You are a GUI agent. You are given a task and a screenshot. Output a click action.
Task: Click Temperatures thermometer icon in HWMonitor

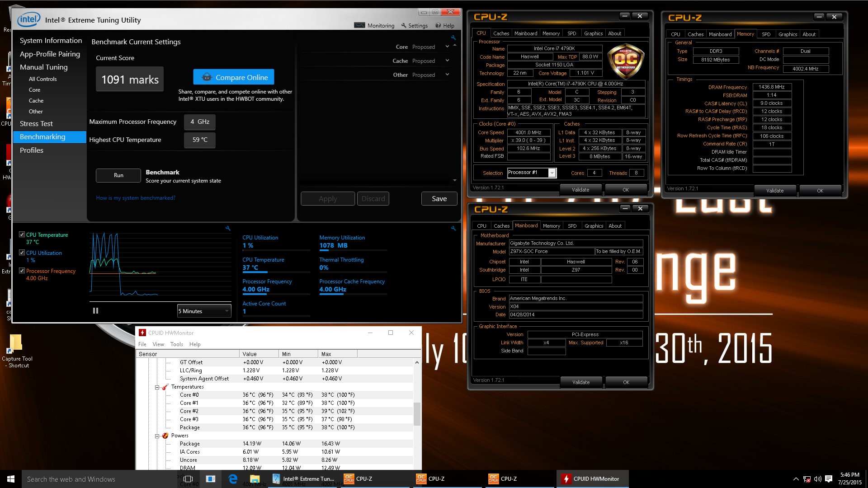click(x=165, y=387)
